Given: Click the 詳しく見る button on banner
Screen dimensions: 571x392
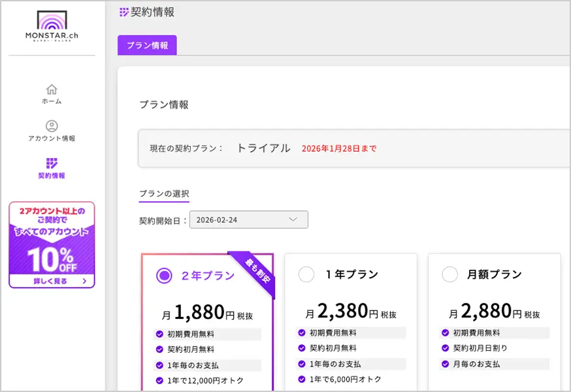Looking at the screenshot, I should point(52,282).
